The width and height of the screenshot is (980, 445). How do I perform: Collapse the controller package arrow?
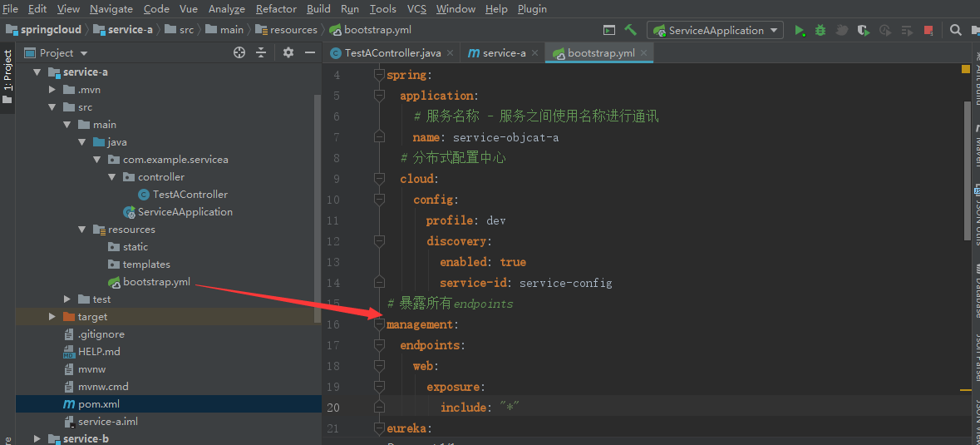(x=112, y=177)
